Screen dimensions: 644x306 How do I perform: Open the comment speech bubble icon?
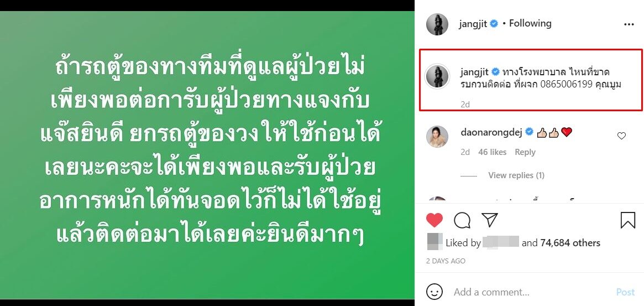click(x=462, y=220)
